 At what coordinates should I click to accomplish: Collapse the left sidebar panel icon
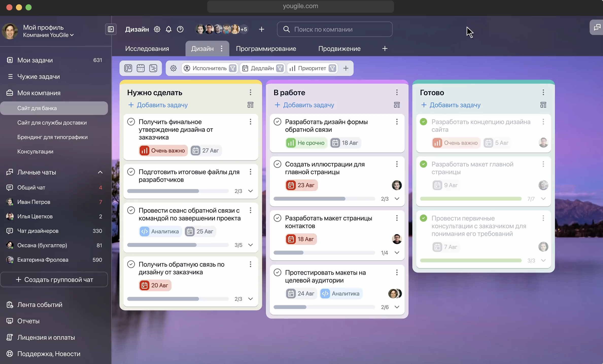tap(111, 29)
